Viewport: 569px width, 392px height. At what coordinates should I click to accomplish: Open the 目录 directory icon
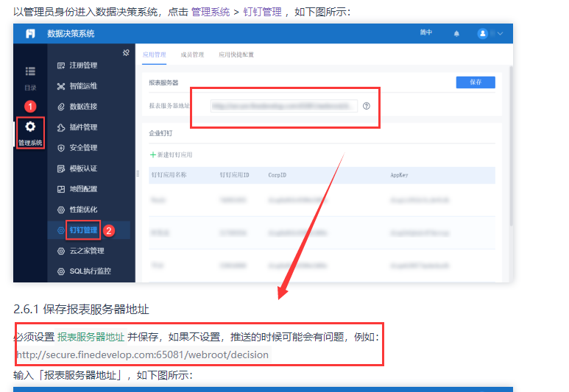tap(30, 71)
